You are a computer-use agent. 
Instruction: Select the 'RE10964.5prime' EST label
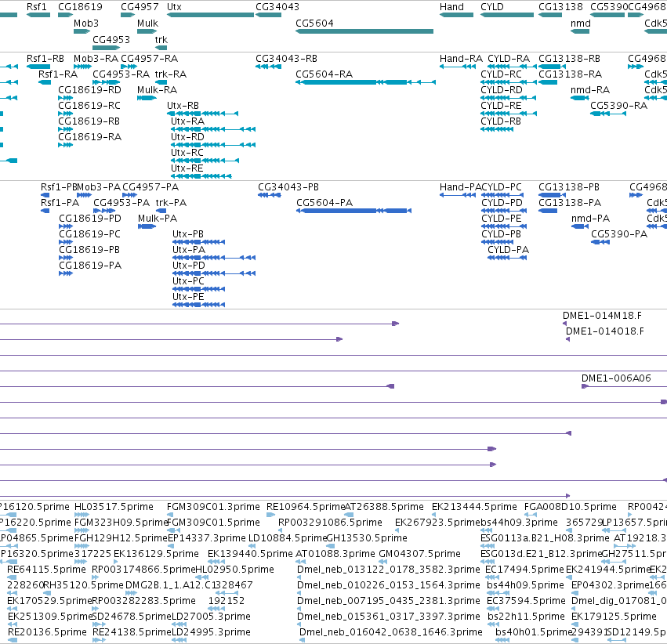click(x=306, y=507)
